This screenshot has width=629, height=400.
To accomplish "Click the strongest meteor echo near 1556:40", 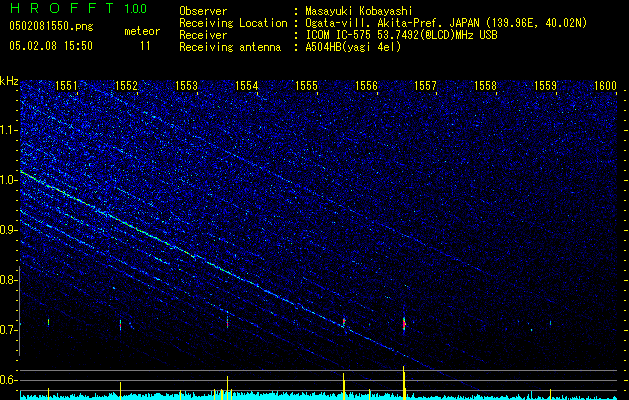I will [404, 323].
